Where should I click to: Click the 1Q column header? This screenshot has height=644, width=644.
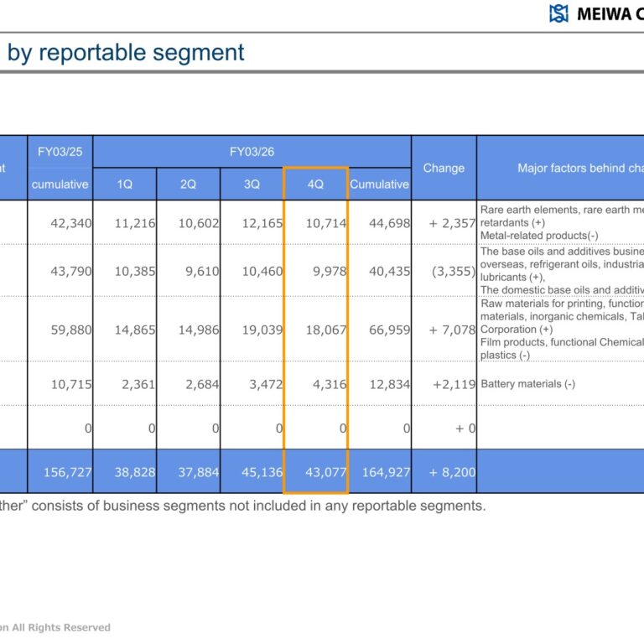[x=124, y=184]
